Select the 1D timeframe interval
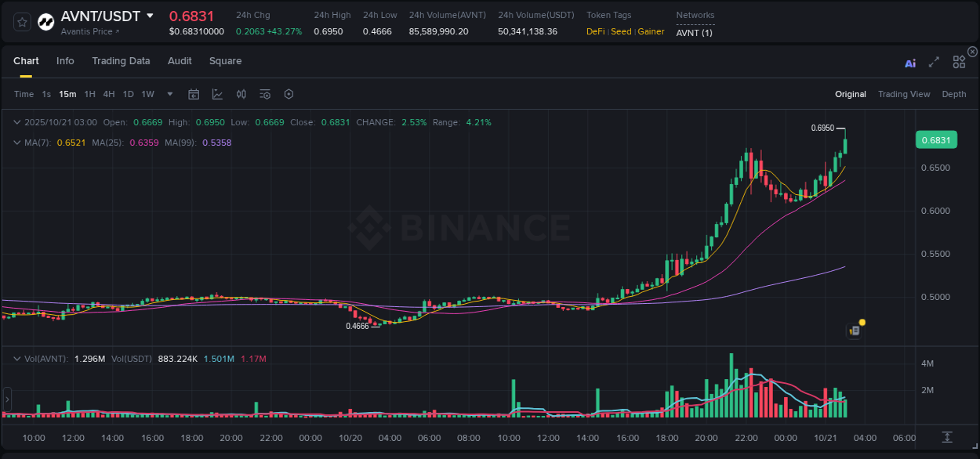Screen dimensions: 980x459 [x=128, y=94]
